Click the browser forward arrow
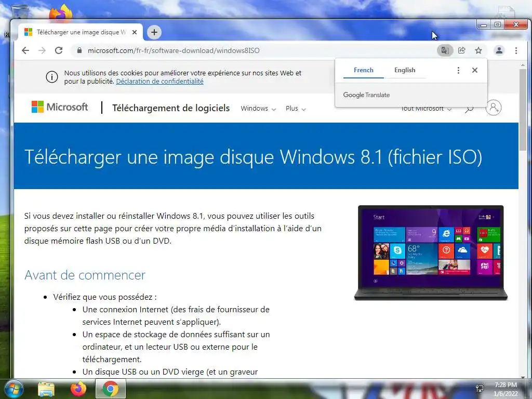This screenshot has width=532, height=399. pyautogui.click(x=42, y=50)
